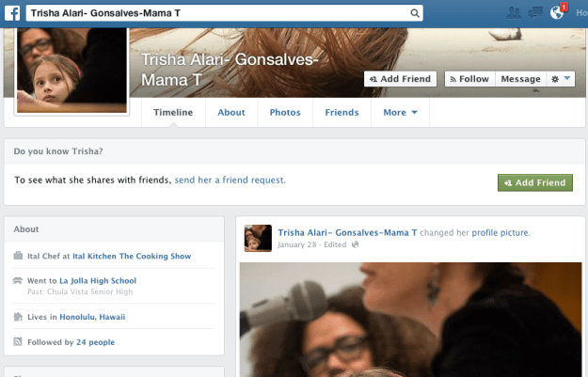Open the Facebook home logo
Screen dimensions: 588x377
(x=12, y=13)
